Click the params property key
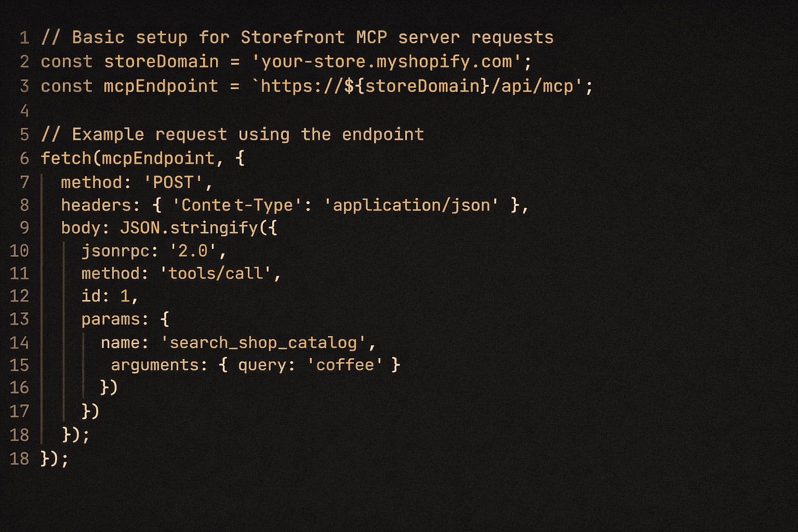This screenshot has height=532, width=798. click(x=111, y=319)
